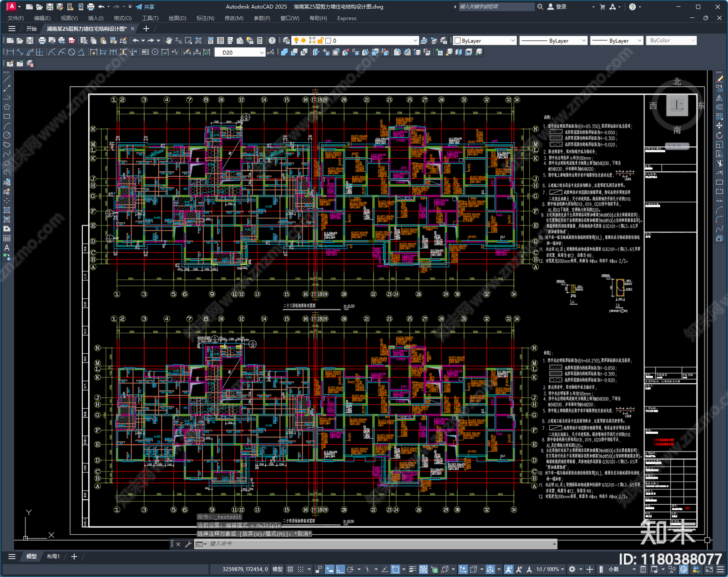Open the Express menu
The width and height of the screenshot is (728, 577).
[x=347, y=18]
